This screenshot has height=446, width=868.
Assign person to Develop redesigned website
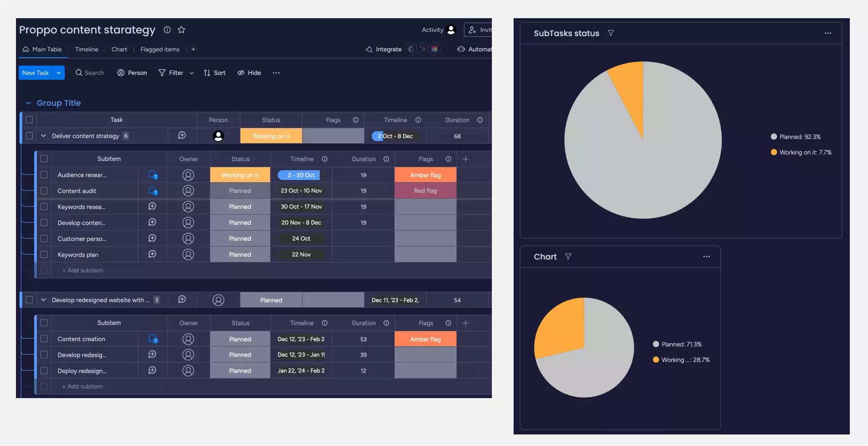(218, 300)
